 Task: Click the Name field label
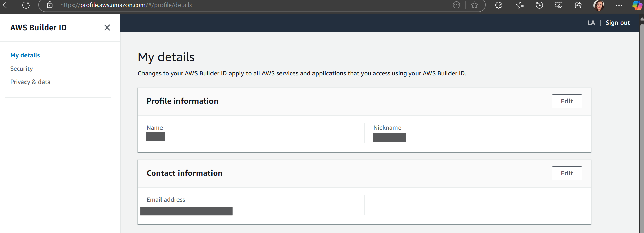[x=155, y=128]
